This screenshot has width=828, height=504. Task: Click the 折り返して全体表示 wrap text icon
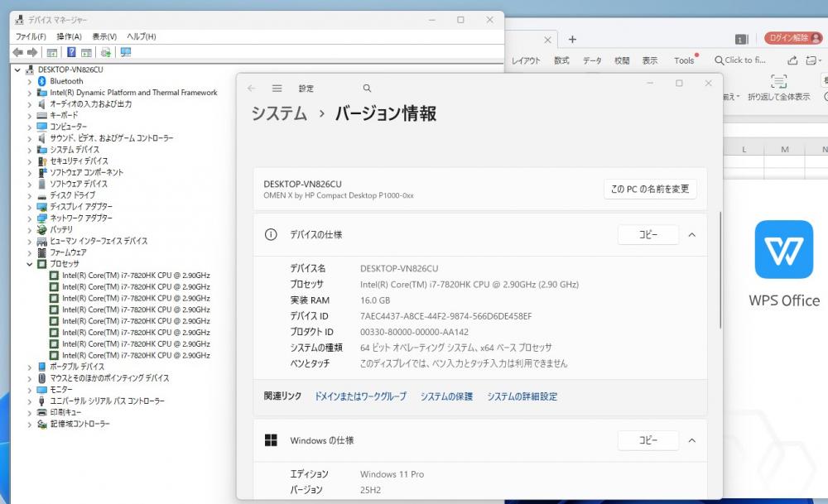778,81
